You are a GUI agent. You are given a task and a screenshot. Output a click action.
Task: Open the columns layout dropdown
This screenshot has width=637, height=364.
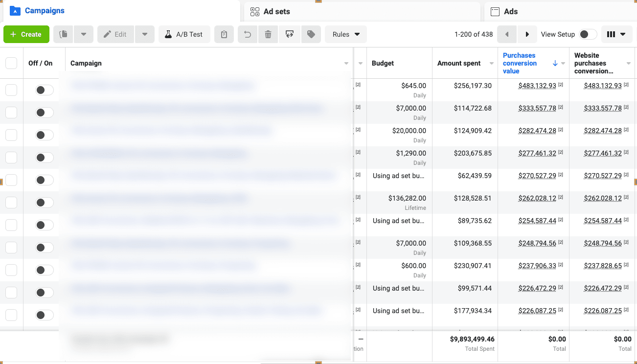coord(616,34)
